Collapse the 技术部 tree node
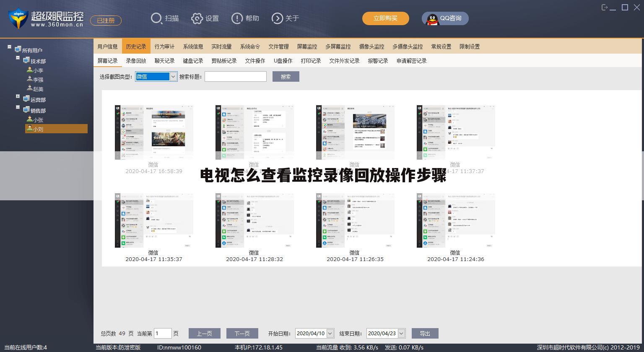This screenshot has height=352, width=644. coord(18,57)
